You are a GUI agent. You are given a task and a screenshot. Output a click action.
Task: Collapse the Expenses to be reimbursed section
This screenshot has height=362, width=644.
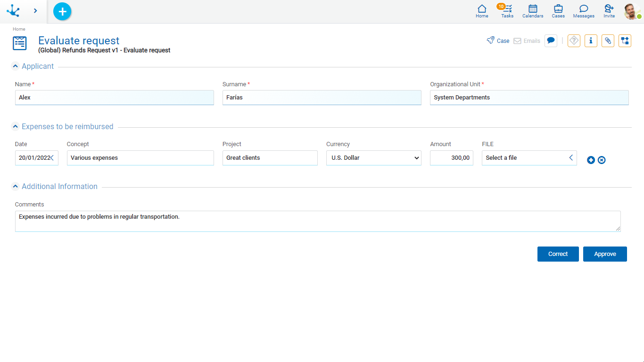click(x=16, y=127)
